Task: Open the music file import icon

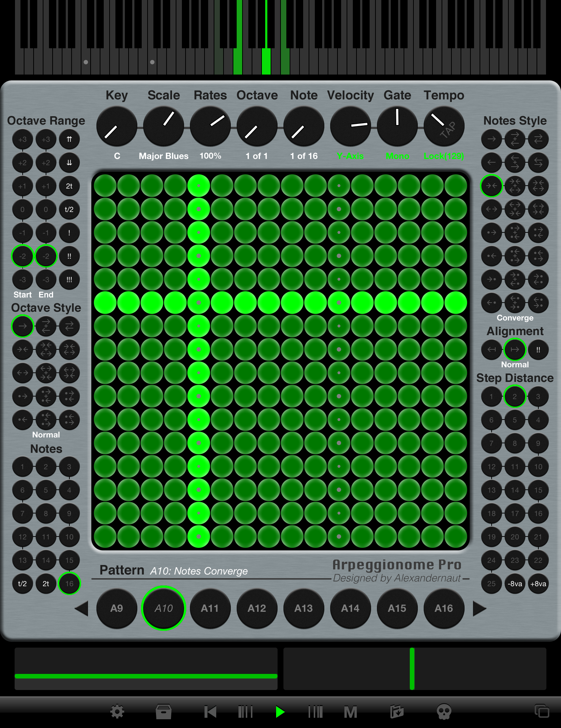Action: 397,712
